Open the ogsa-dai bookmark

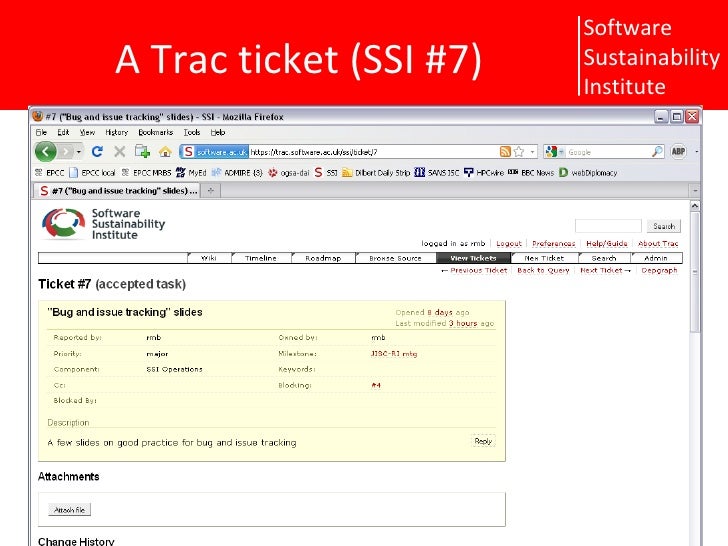(x=289, y=173)
